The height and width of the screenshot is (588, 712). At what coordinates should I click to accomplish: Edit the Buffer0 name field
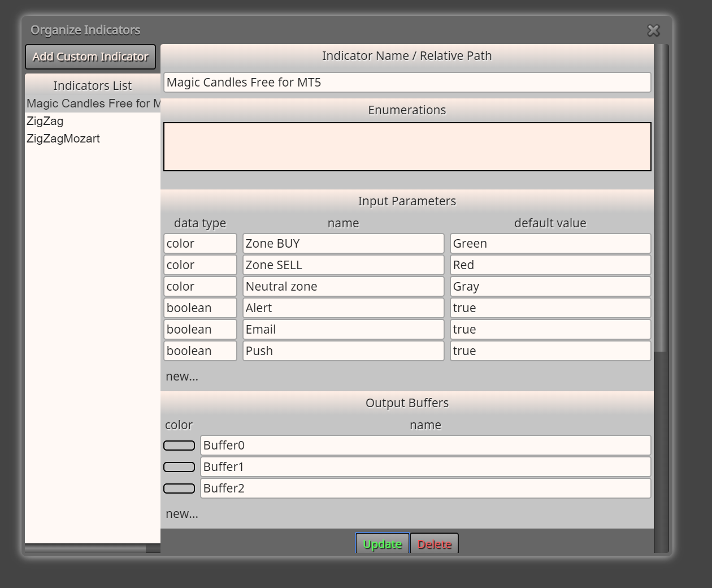click(x=426, y=446)
